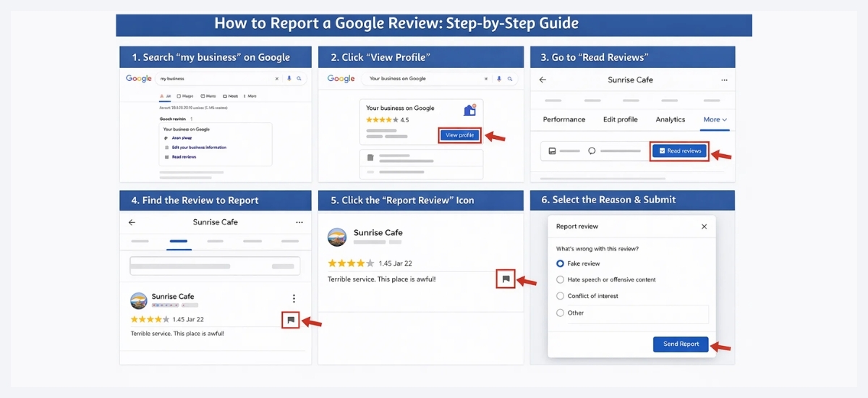Open "Read reviews" link in step 1 results
The width and height of the screenshot is (868, 398).
[184, 157]
